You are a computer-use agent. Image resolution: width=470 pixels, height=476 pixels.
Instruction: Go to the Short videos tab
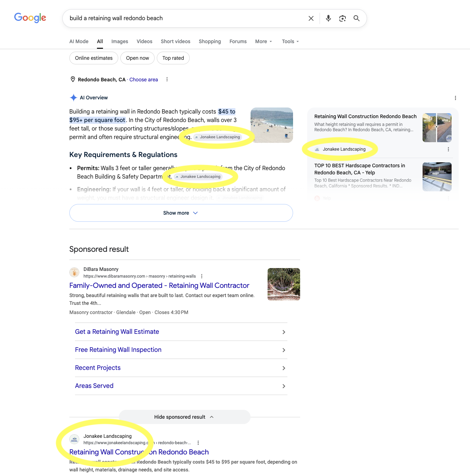pos(176,41)
